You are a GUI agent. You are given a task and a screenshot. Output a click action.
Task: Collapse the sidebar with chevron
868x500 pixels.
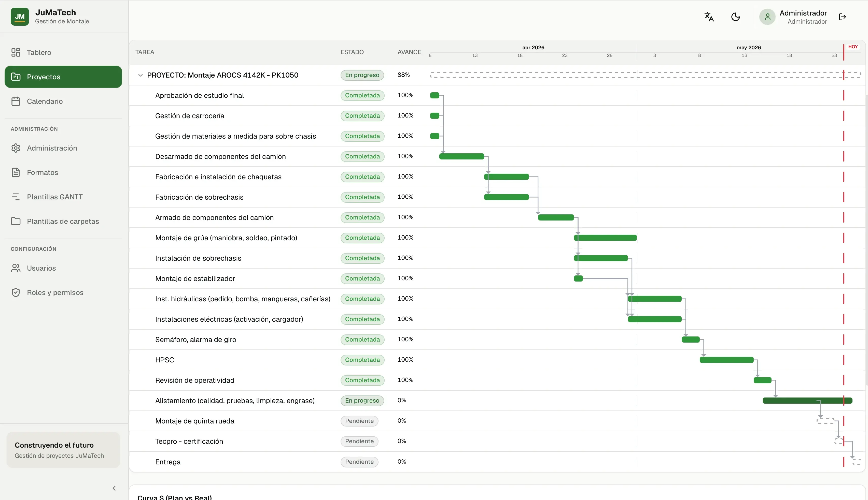pyautogui.click(x=114, y=488)
